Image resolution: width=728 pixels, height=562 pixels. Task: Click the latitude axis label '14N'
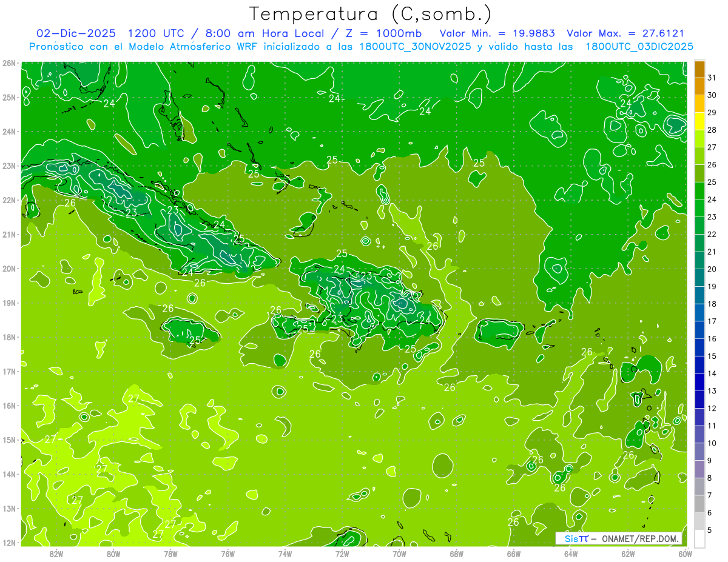[8, 474]
